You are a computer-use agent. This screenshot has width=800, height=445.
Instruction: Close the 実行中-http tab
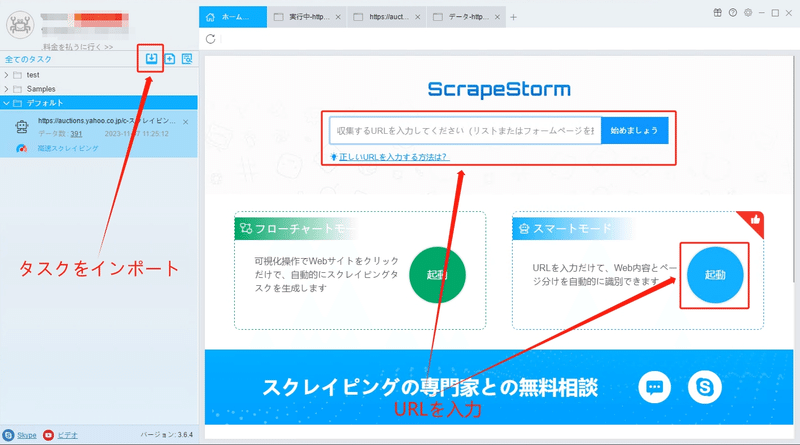tap(338, 17)
